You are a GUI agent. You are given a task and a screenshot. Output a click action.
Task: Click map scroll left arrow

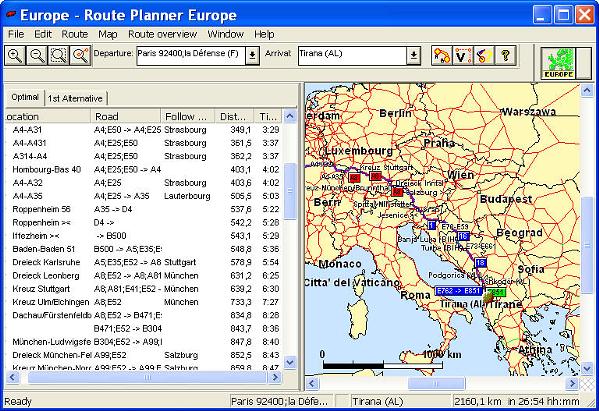pyautogui.click(x=312, y=383)
